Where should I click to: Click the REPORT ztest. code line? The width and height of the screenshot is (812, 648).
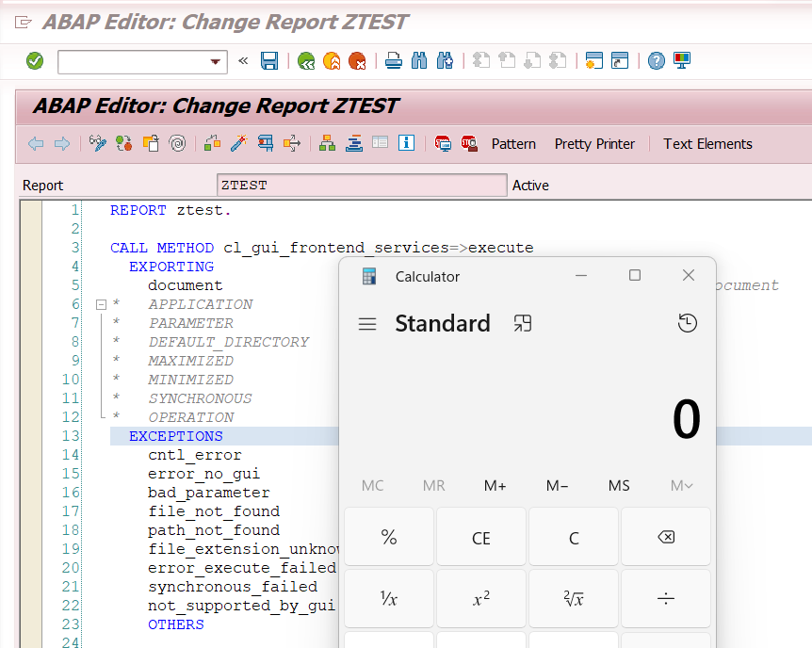(171, 210)
